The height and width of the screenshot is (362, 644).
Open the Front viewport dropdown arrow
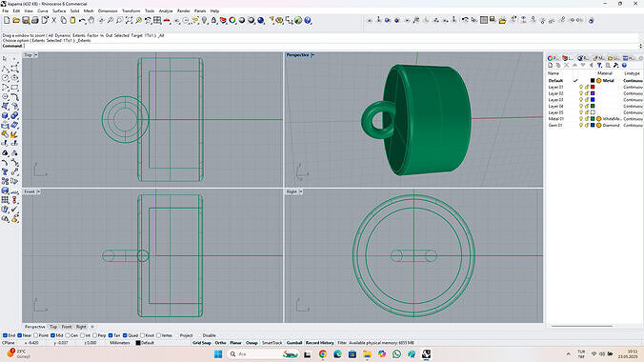(x=39, y=191)
